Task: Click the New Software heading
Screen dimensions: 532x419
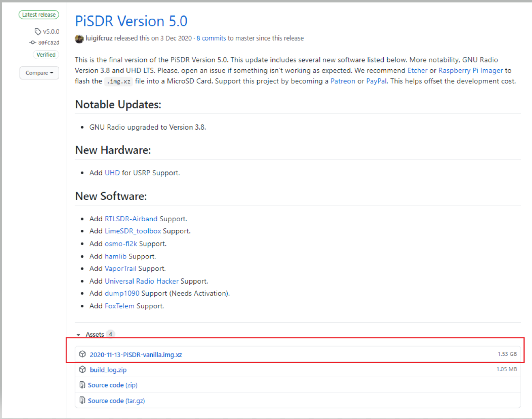Action: pyautogui.click(x=111, y=196)
